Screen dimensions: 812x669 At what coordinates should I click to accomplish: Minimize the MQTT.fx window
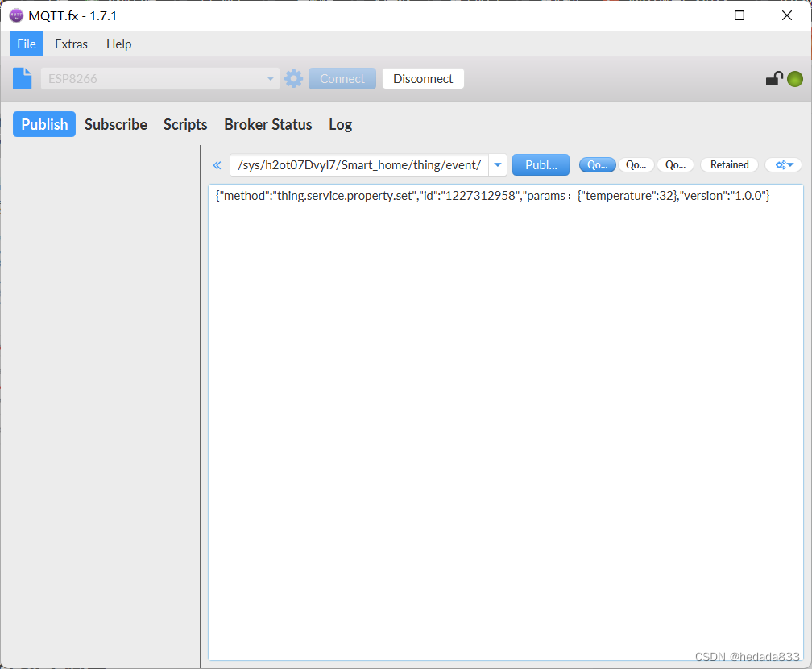click(x=693, y=15)
